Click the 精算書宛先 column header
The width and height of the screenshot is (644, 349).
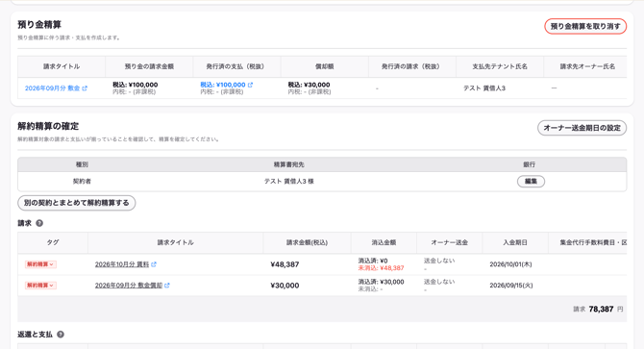click(x=288, y=164)
